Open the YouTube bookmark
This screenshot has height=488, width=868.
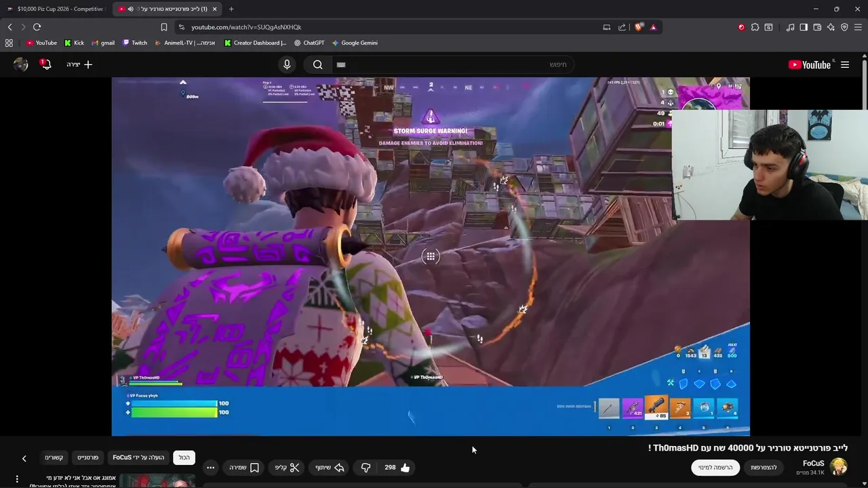point(41,43)
